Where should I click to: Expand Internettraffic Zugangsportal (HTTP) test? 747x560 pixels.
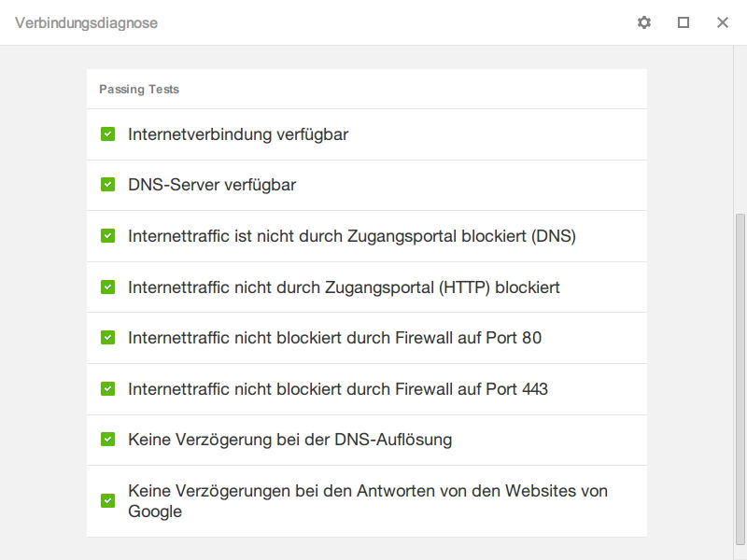pyautogui.click(x=367, y=287)
